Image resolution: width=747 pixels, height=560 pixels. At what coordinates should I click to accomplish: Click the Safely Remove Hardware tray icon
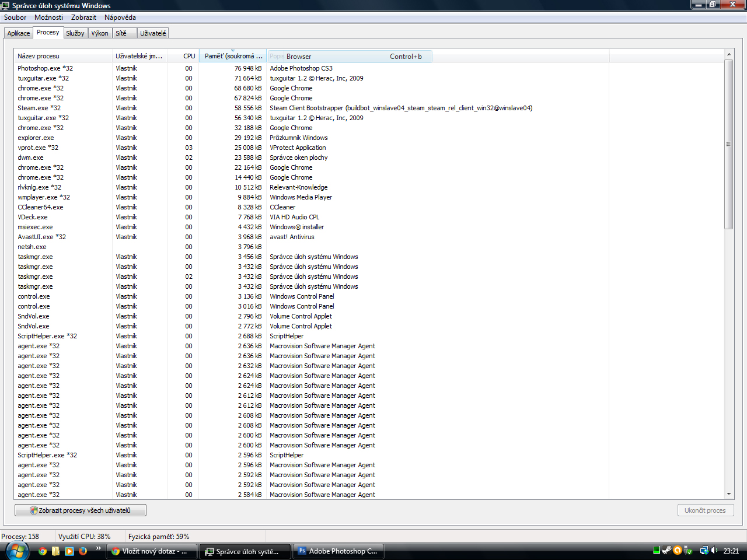[x=688, y=550]
